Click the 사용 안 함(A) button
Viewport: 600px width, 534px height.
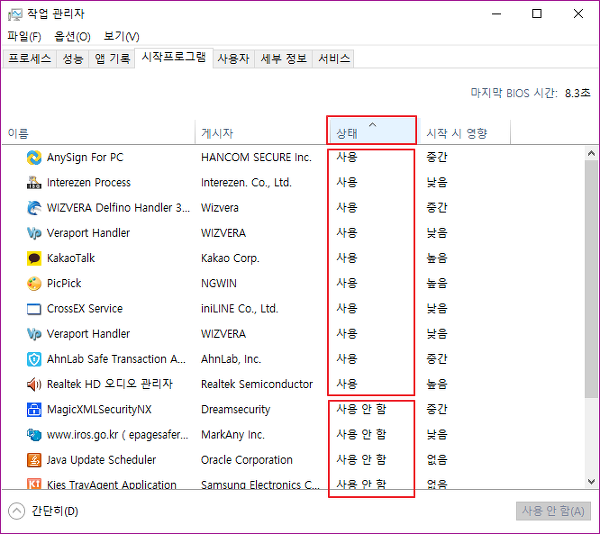pyautogui.click(x=553, y=511)
